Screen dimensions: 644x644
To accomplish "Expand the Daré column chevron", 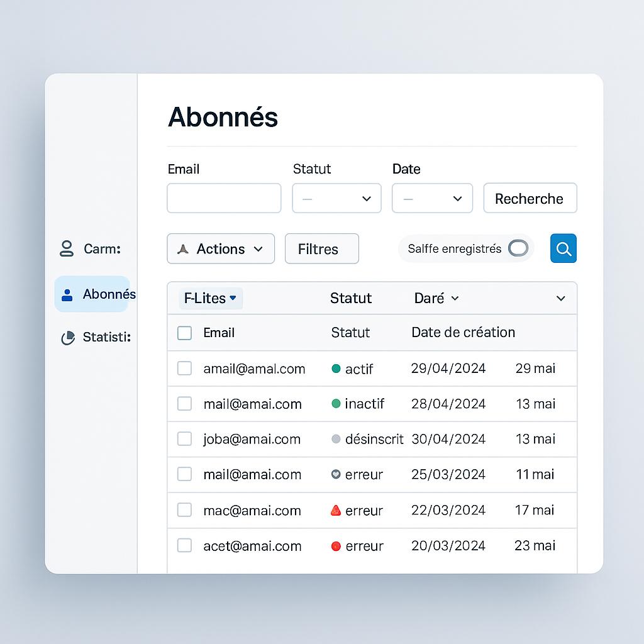I will click(454, 298).
